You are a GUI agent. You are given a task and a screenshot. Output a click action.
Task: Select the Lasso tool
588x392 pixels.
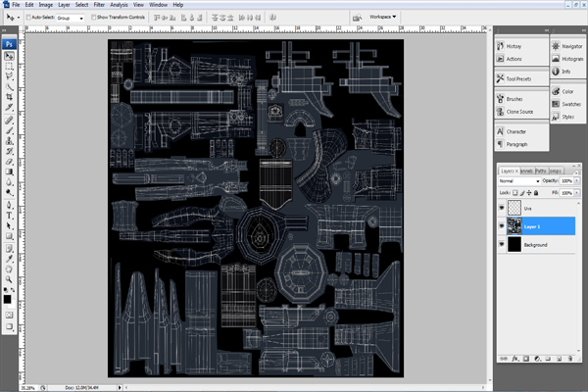pos(10,76)
